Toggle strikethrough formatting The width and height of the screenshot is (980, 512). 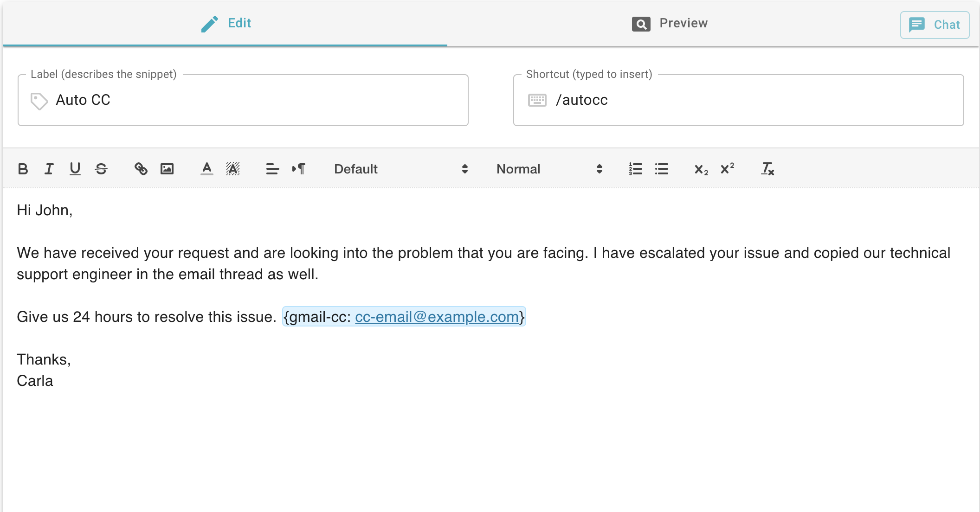[102, 169]
